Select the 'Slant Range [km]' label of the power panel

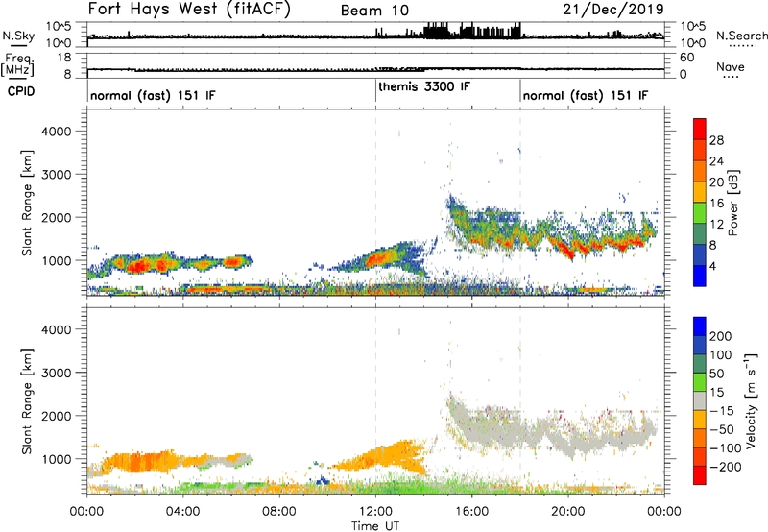click(x=27, y=203)
